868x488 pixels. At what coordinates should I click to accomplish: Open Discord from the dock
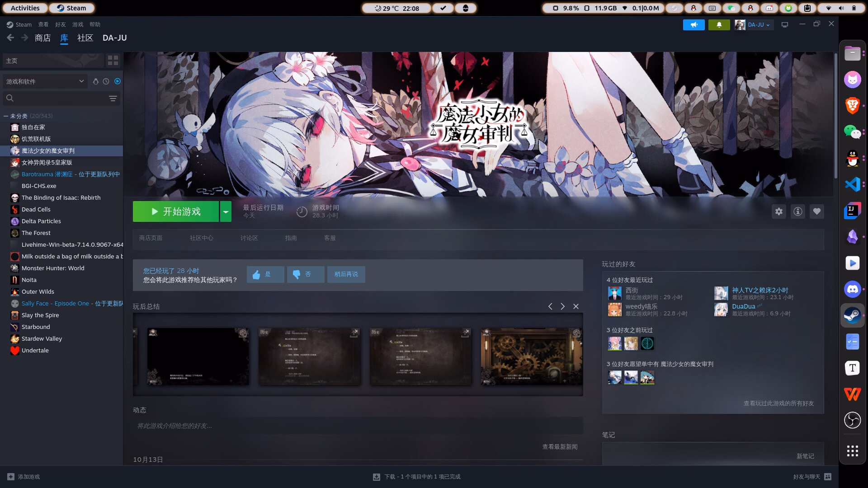coord(853,289)
